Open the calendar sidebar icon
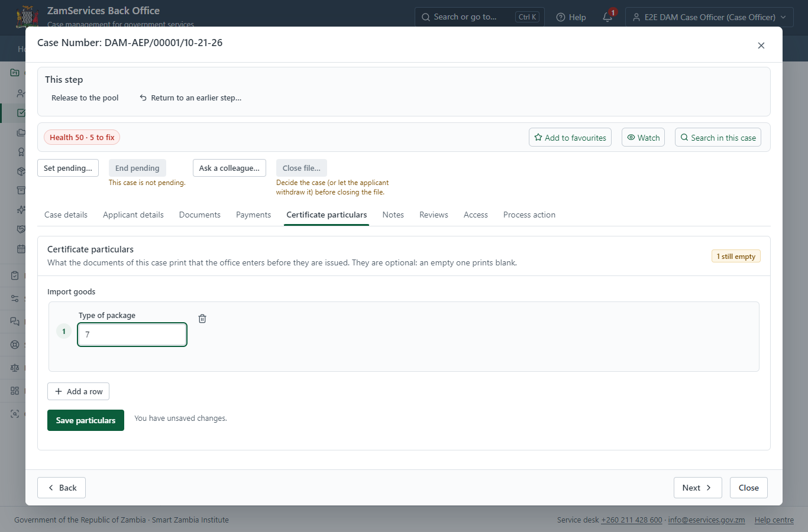The image size is (808, 532). 21,249
